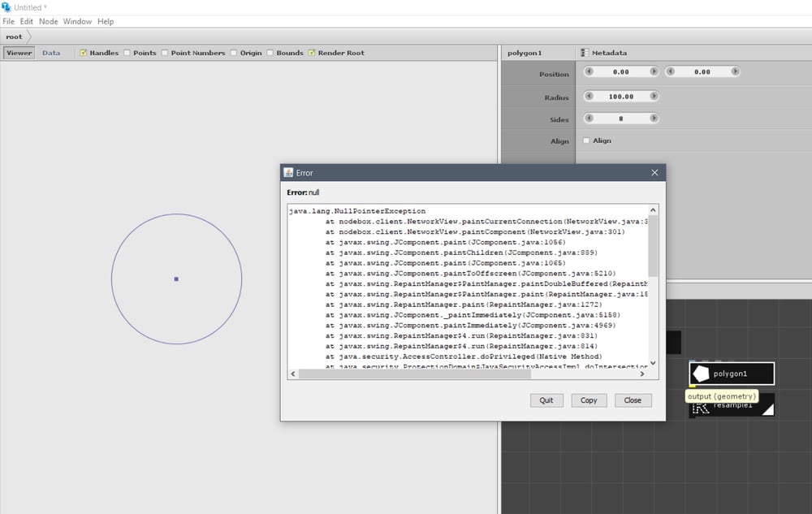
Task: Decrease the Radius value with the left arrow
Action: 589,96
